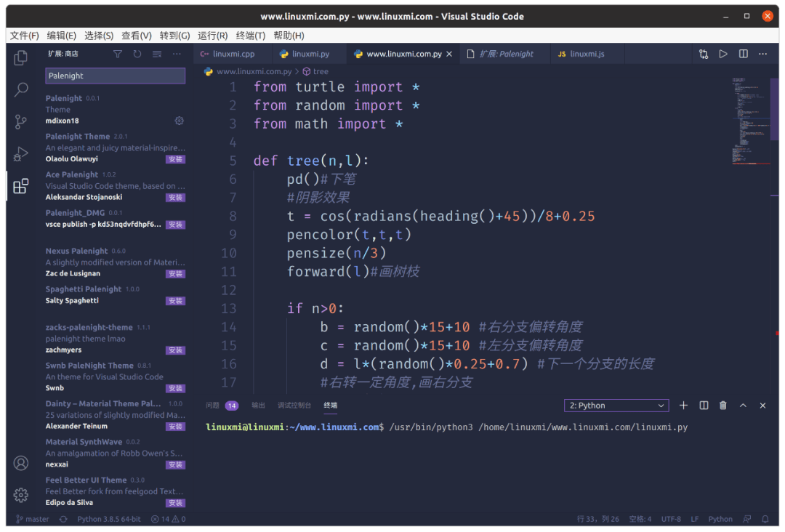785x532 pixels.
Task: Click 行 33, 列 26 cursor position
Action: (x=597, y=519)
